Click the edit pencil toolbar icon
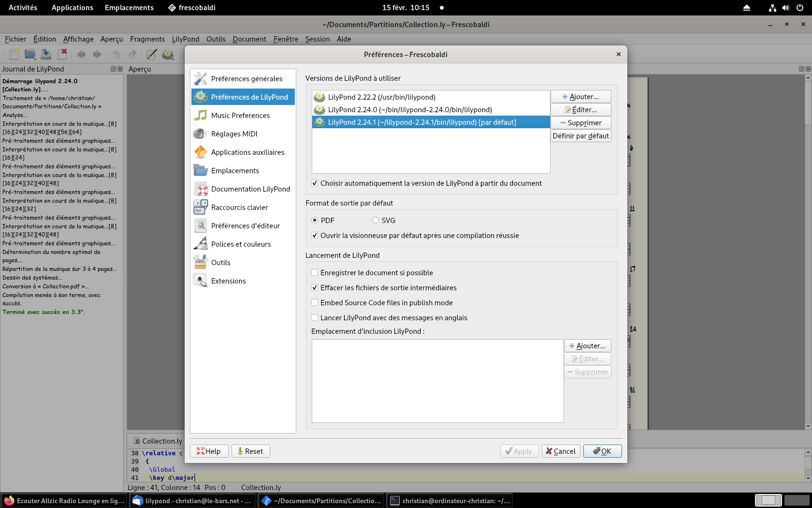 click(x=152, y=54)
